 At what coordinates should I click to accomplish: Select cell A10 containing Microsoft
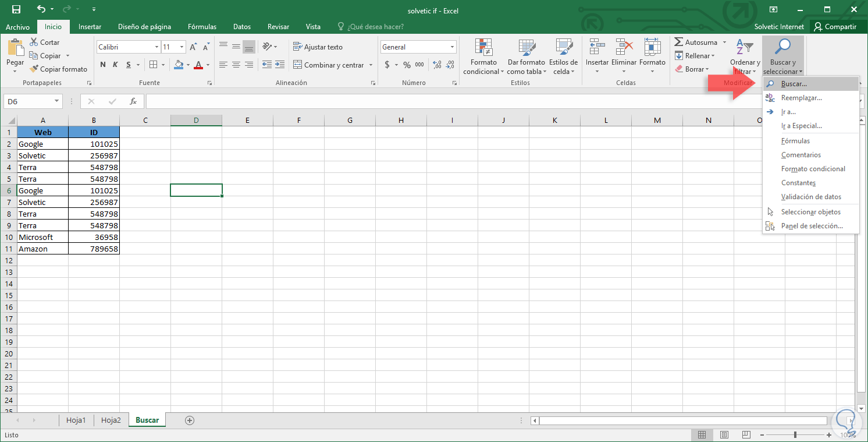pos(43,237)
